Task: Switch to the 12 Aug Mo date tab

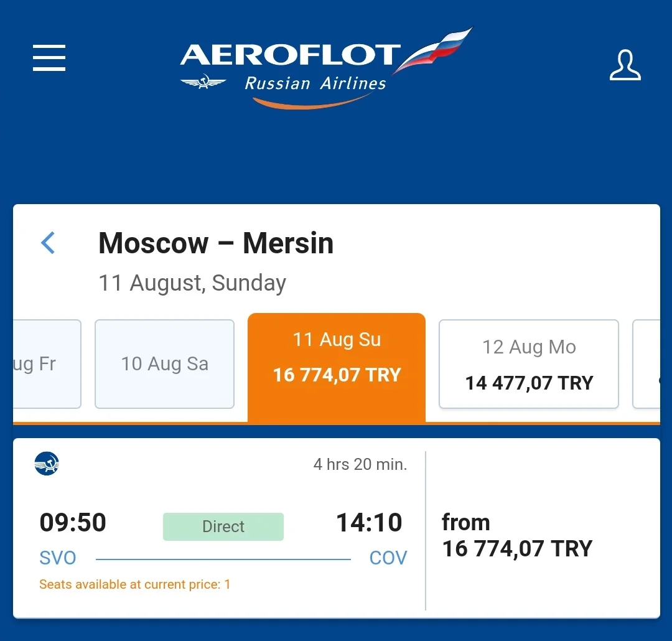Action: [x=529, y=364]
